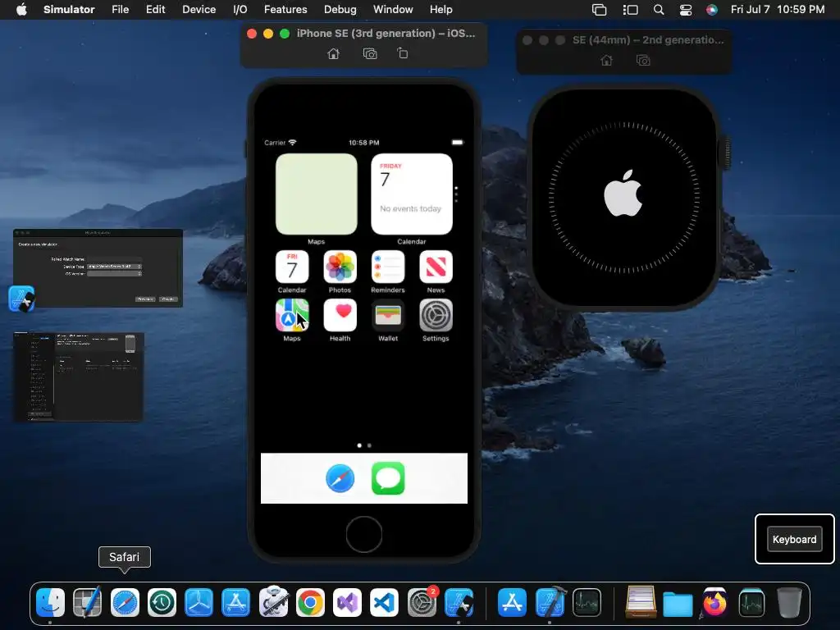Open Control Center from the menu bar

(x=686, y=10)
